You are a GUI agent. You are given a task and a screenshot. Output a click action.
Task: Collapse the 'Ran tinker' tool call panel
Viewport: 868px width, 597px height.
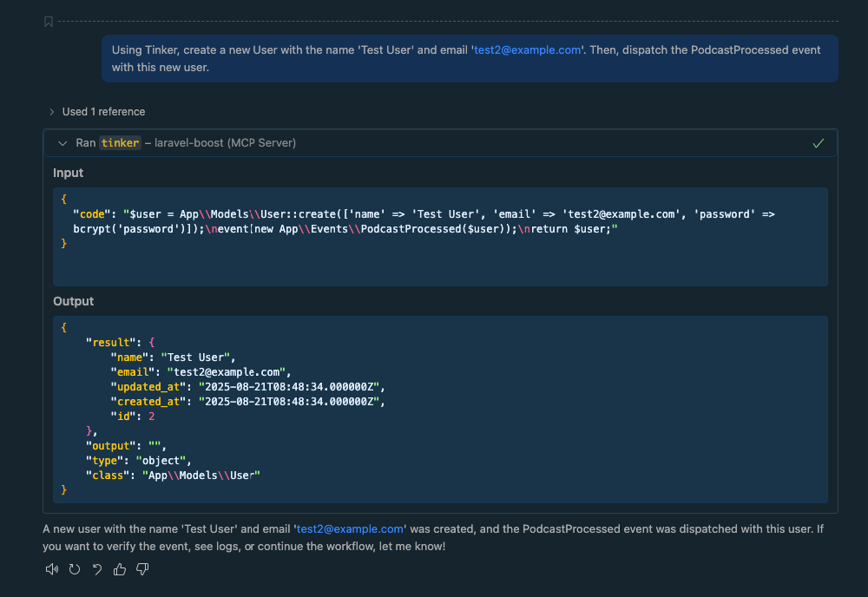click(62, 142)
